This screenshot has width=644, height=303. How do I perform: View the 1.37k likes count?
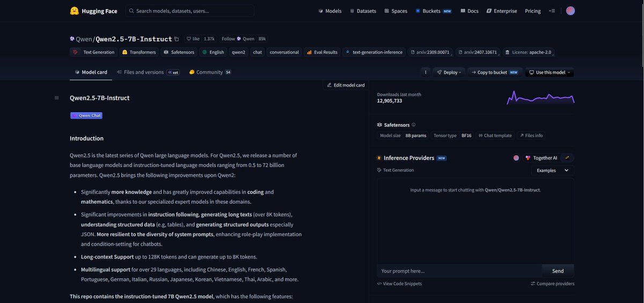[x=209, y=39]
